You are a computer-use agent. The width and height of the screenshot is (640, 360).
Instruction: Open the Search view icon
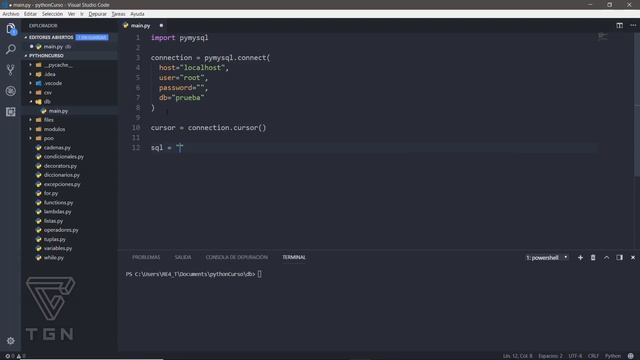[11, 49]
